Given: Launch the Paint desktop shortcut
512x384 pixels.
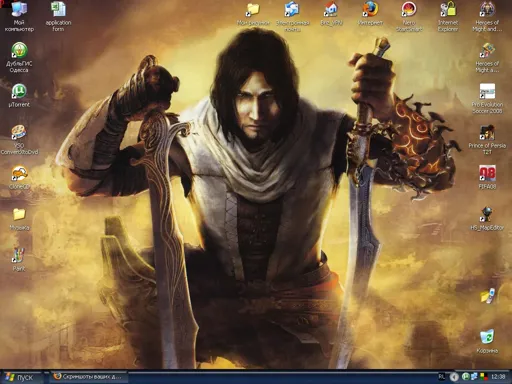Looking at the screenshot, I should pyautogui.click(x=19, y=259).
